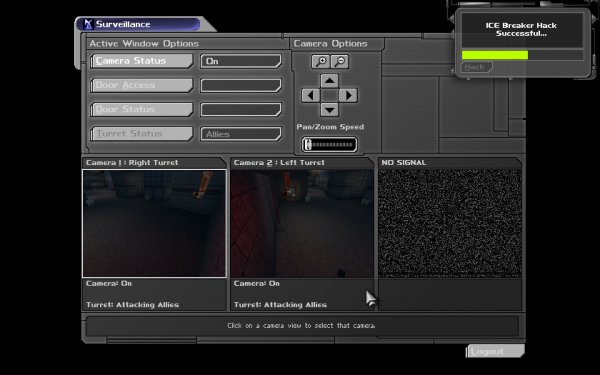
Task: Click the Surveillance window title tab
Action: tap(139, 24)
